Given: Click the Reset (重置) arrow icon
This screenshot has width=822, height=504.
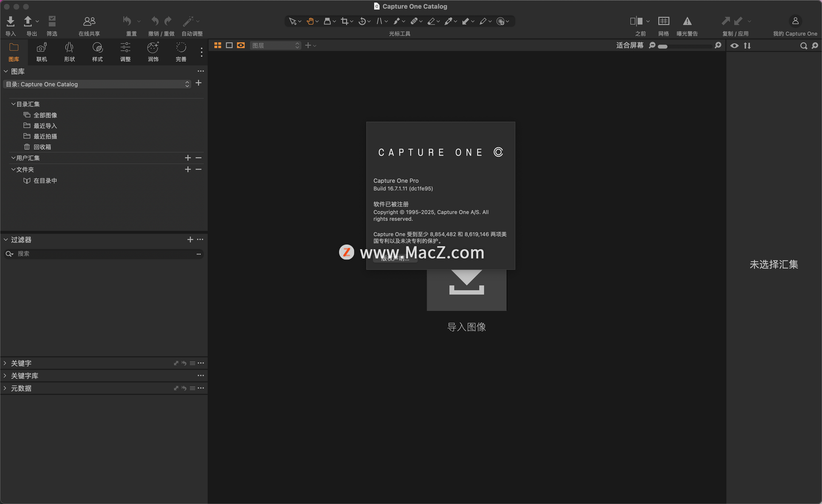Looking at the screenshot, I should (127, 21).
